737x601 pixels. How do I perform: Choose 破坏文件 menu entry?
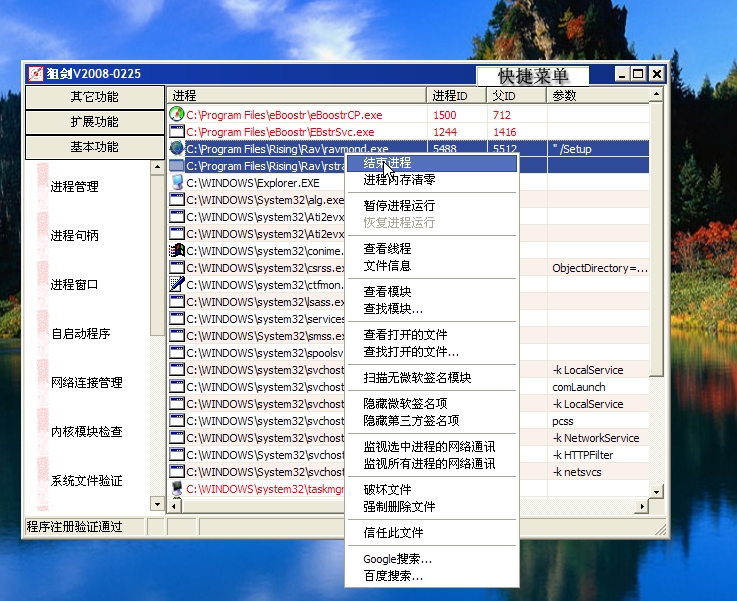(432, 490)
